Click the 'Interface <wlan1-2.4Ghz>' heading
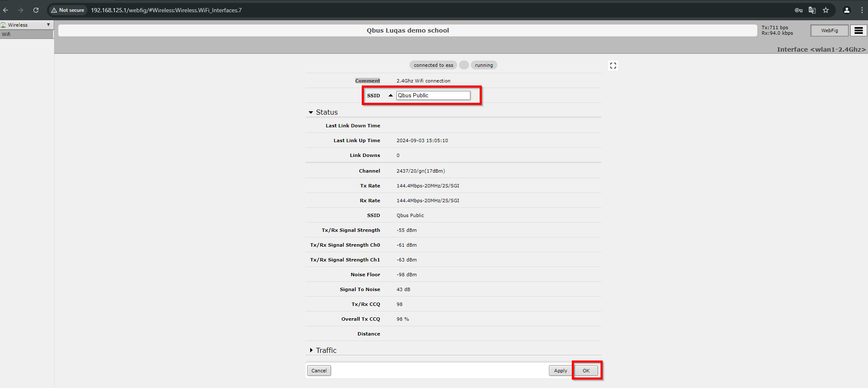This screenshot has height=388, width=868. pos(821,50)
